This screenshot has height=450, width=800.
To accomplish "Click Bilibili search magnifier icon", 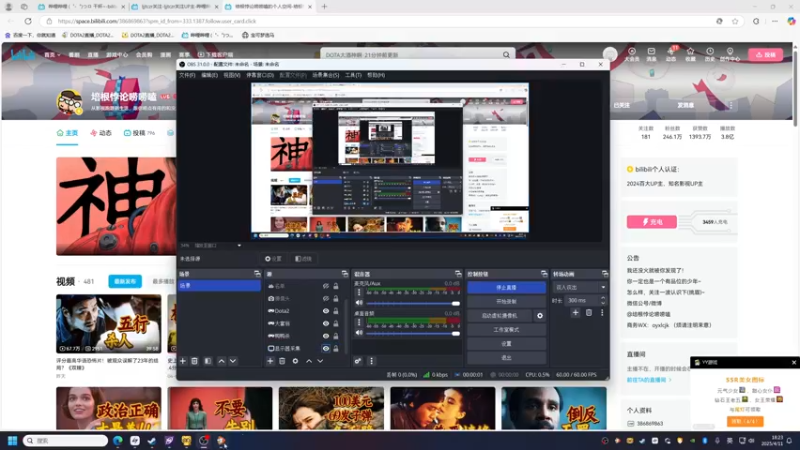I will coord(506,55).
